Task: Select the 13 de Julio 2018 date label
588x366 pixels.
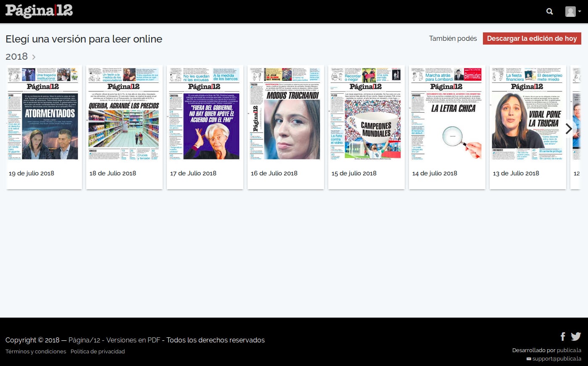Action: coord(516,173)
